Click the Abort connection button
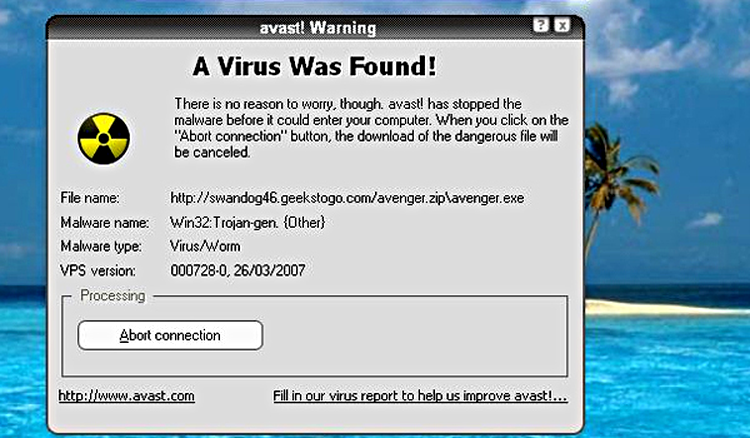 coord(170,335)
